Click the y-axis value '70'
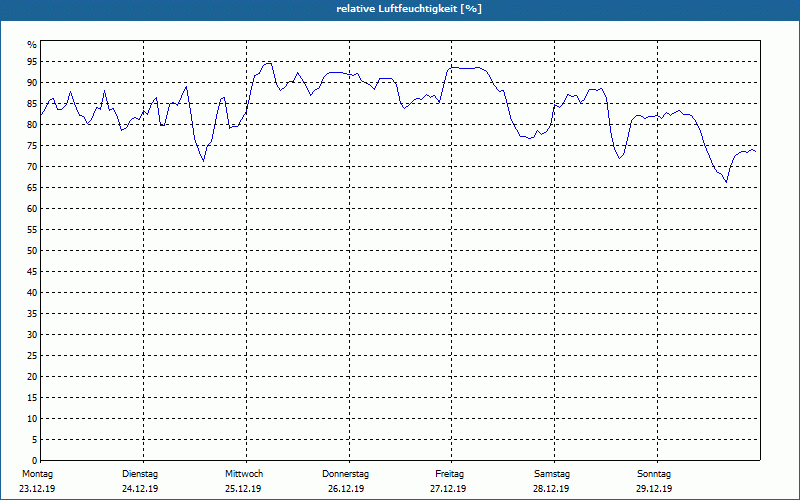Screen dimensions: 800x500 [x=32, y=167]
